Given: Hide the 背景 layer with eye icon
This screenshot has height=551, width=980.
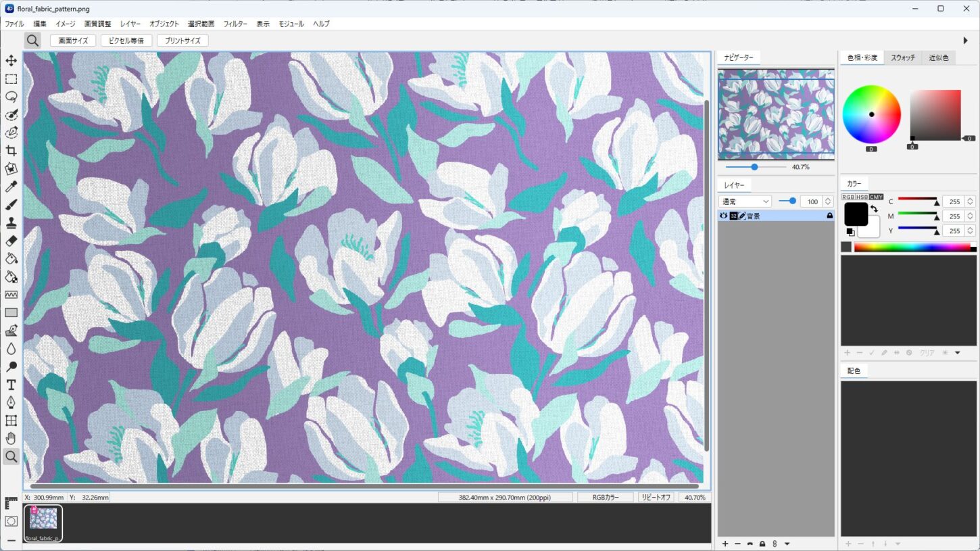Looking at the screenshot, I should tap(723, 216).
